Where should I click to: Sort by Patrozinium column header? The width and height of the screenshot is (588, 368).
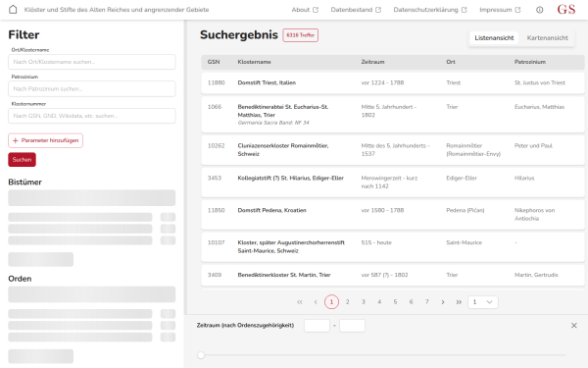click(x=530, y=62)
